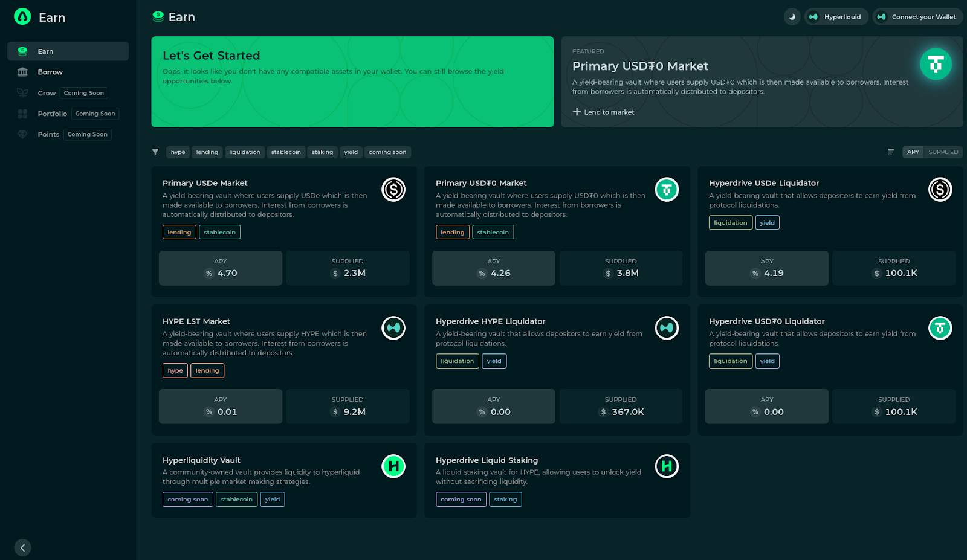967x560 pixels.
Task: Toggle the lending filter tag
Action: coord(207,152)
